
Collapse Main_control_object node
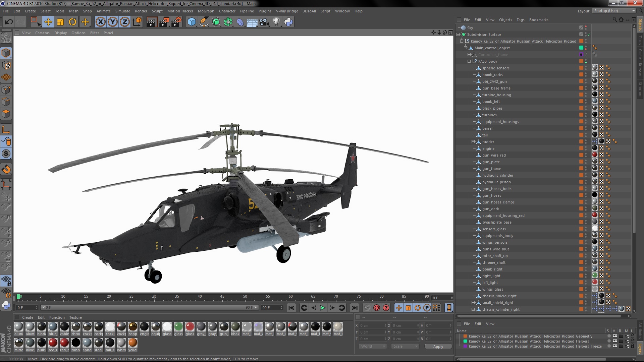click(x=466, y=48)
